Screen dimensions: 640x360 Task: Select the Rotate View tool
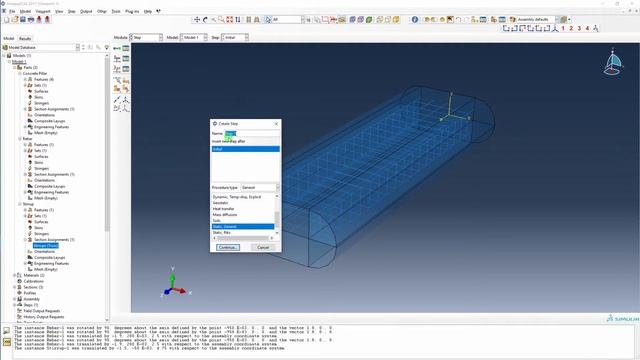205,19
